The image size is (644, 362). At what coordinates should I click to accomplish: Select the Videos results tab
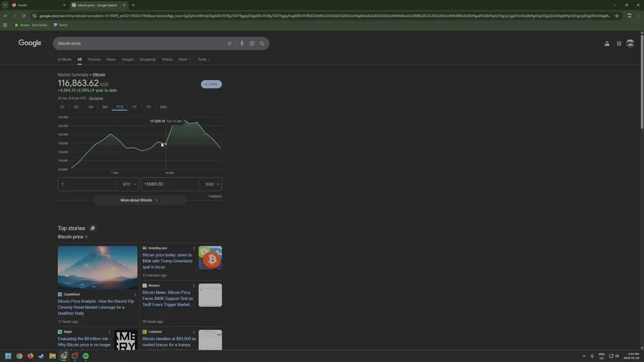[x=167, y=59]
